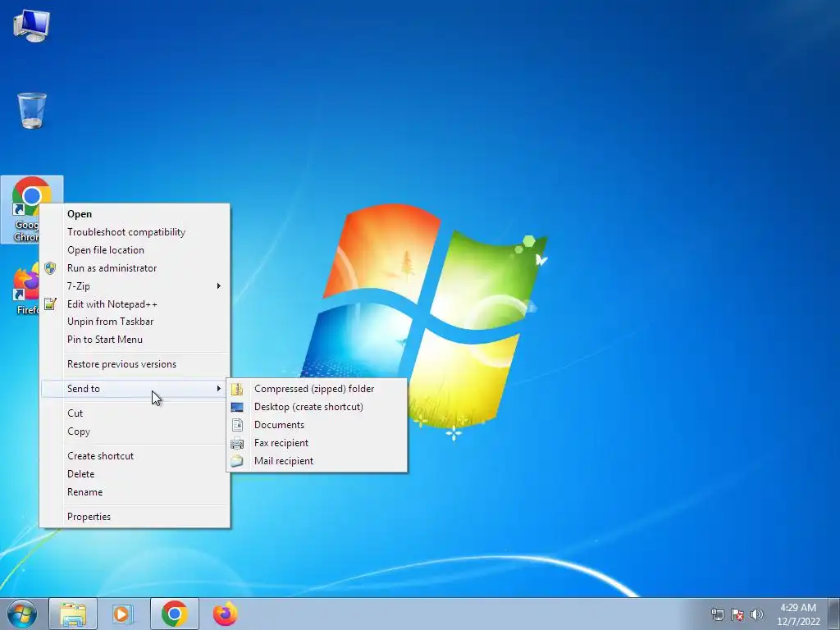Choose Mail recipient

[317, 461]
